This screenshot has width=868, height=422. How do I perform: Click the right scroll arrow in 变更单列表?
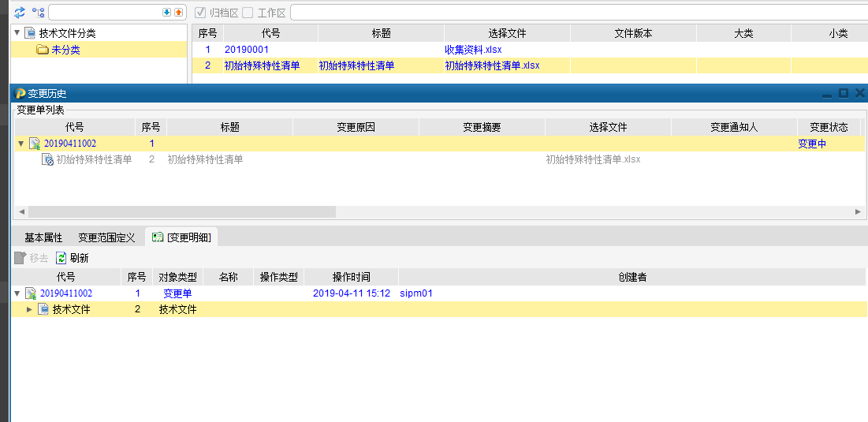[x=858, y=211]
